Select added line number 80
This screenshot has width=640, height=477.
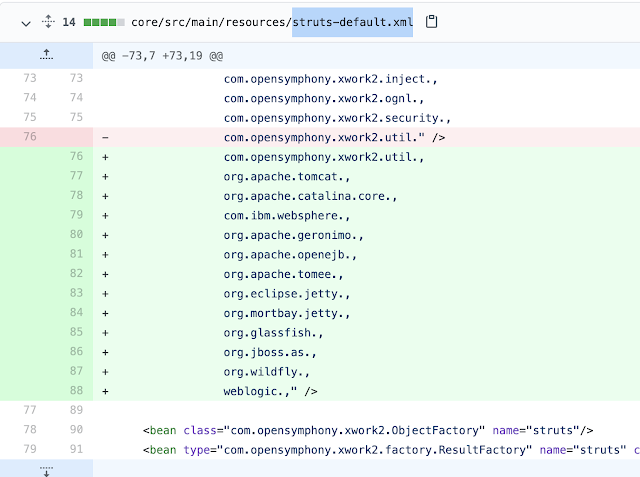pyautogui.click(x=76, y=235)
